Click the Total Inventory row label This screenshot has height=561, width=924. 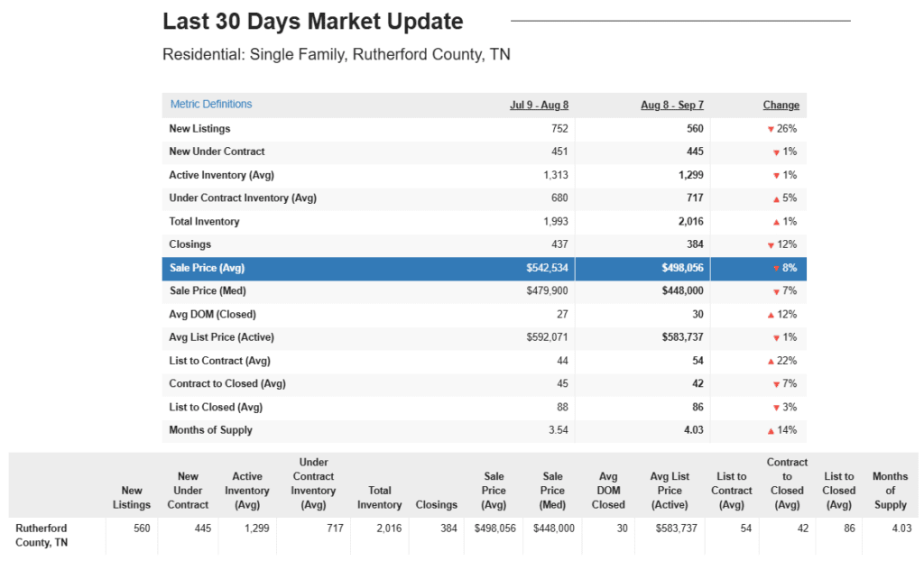[204, 222]
